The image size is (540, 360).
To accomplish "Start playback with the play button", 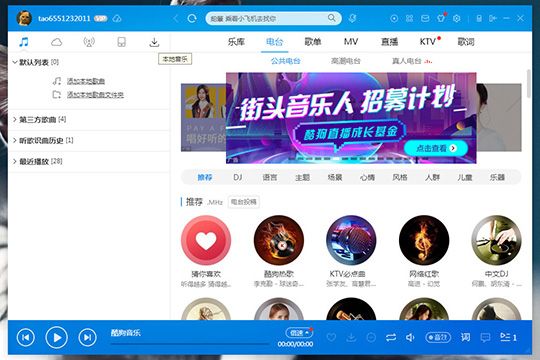I will (x=56, y=337).
